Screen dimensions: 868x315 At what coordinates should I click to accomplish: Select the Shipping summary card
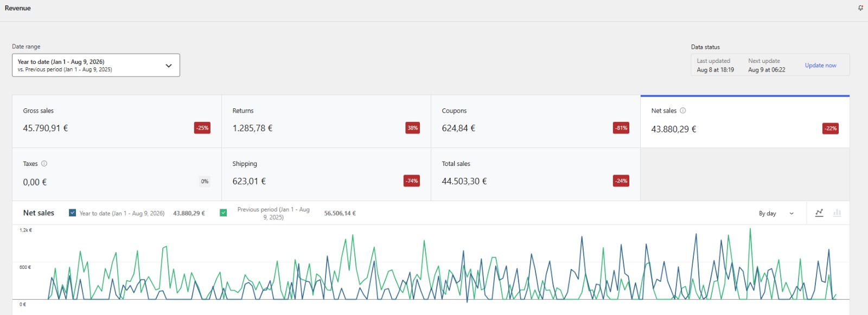click(326, 175)
